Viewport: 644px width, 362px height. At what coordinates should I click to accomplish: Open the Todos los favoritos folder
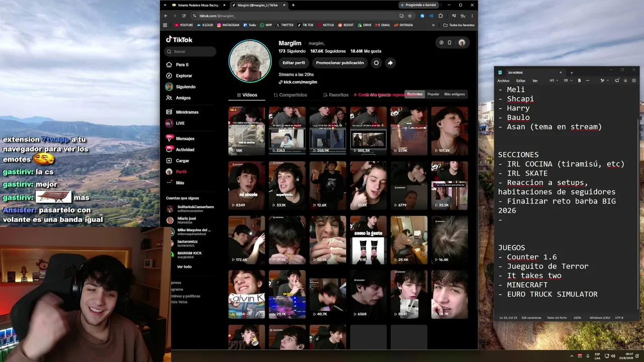coord(459,25)
